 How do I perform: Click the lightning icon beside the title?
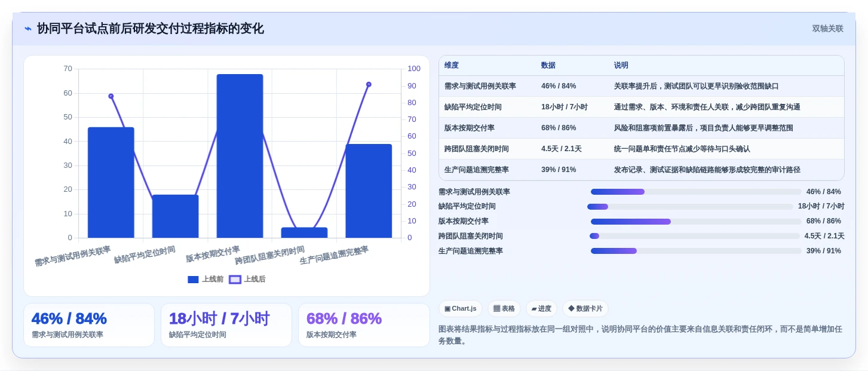pyautogui.click(x=28, y=29)
